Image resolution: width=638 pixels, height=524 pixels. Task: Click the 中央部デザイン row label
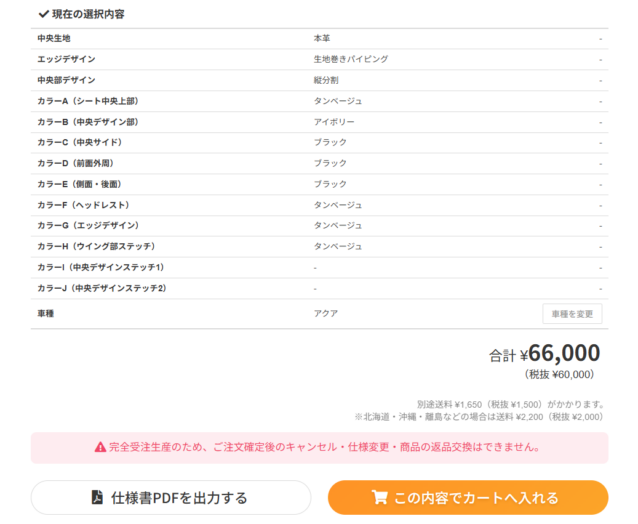coord(66,80)
